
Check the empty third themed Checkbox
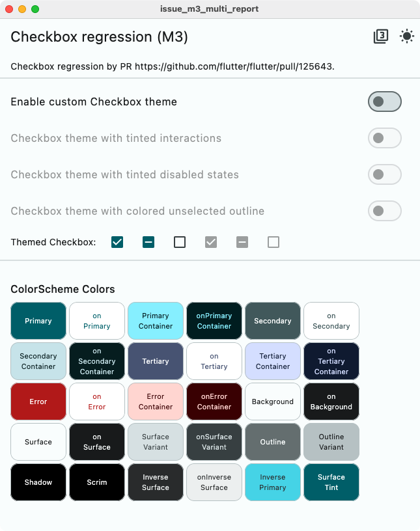(x=180, y=242)
